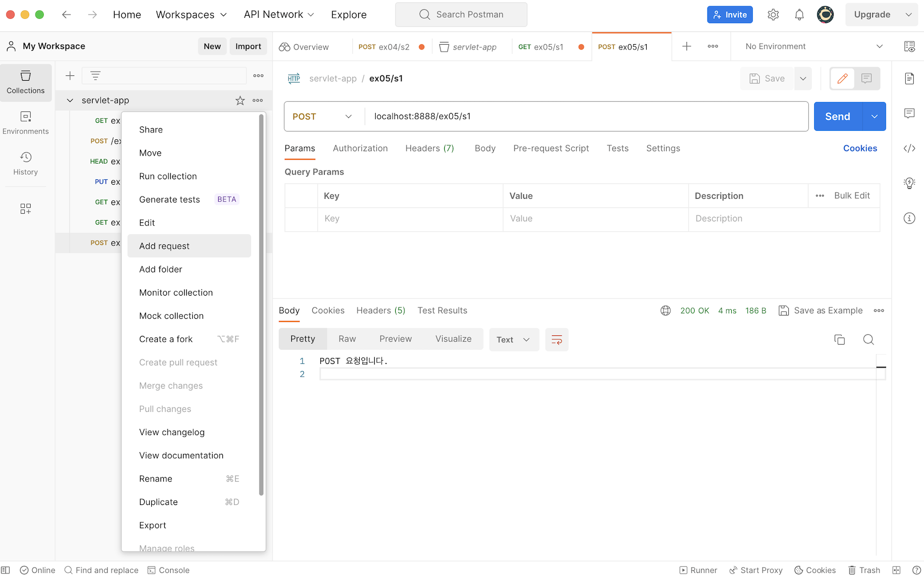Open the user avatar menu
The height and width of the screenshot is (575, 924).
pyautogui.click(x=825, y=15)
